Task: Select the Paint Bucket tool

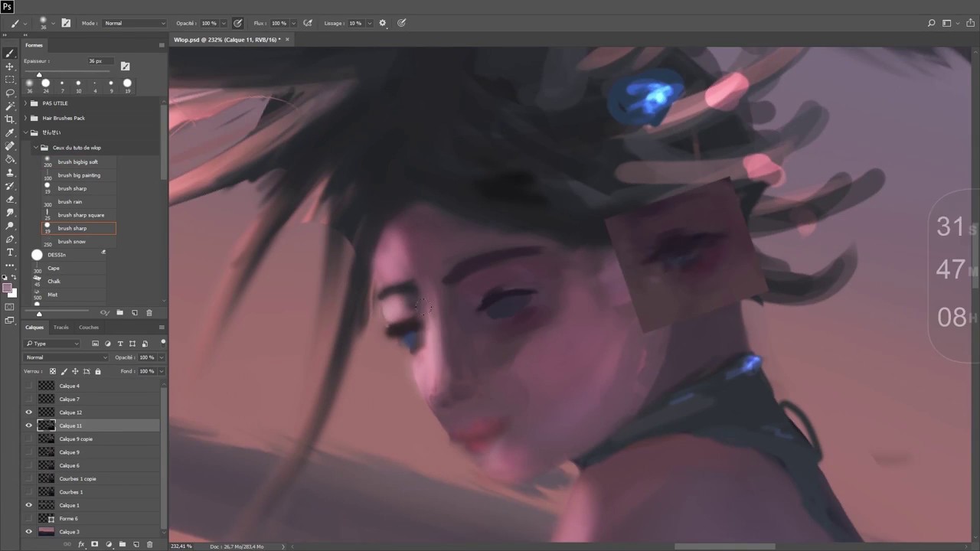Action: click(x=10, y=159)
